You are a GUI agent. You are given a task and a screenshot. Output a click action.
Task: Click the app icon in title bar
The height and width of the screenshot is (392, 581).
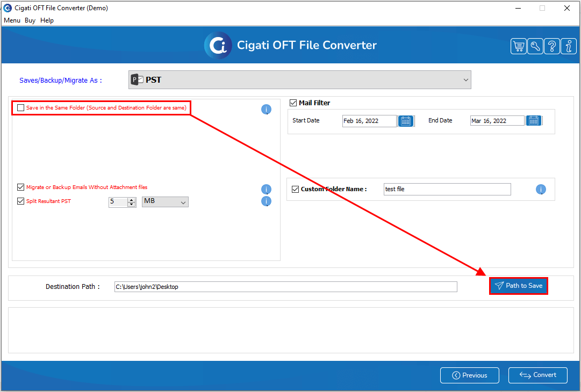click(8, 8)
